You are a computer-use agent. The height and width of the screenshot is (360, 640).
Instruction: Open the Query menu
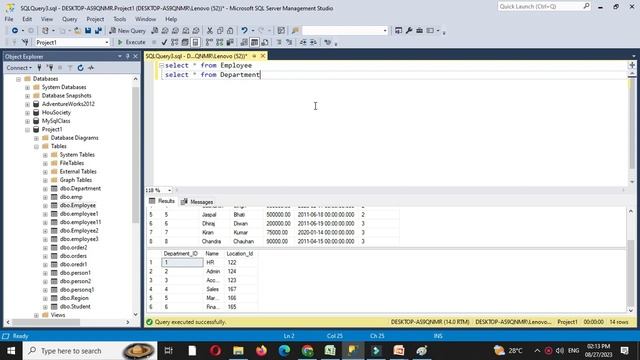[x=69, y=19]
